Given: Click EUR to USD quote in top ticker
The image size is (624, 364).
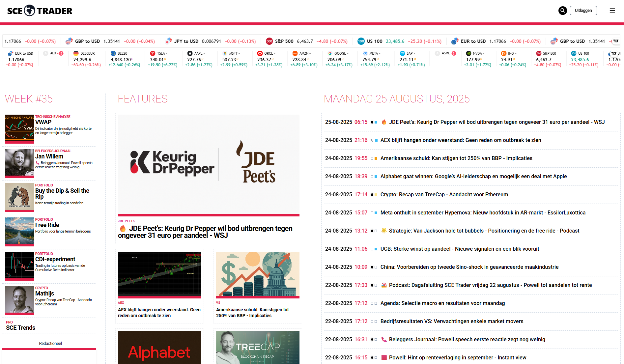Looking at the screenshot, I should [x=496, y=41].
